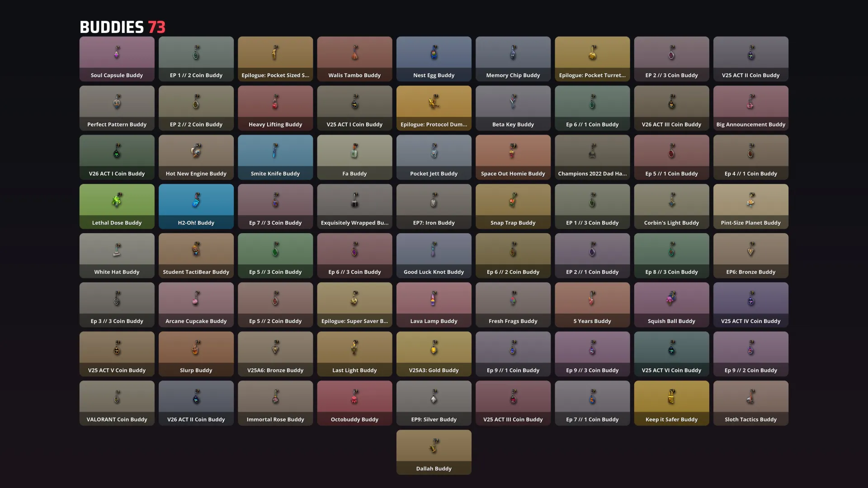The image size is (868, 488).
Task: Click the Fresh Frags Buddy card
Action: [x=513, y=305]
